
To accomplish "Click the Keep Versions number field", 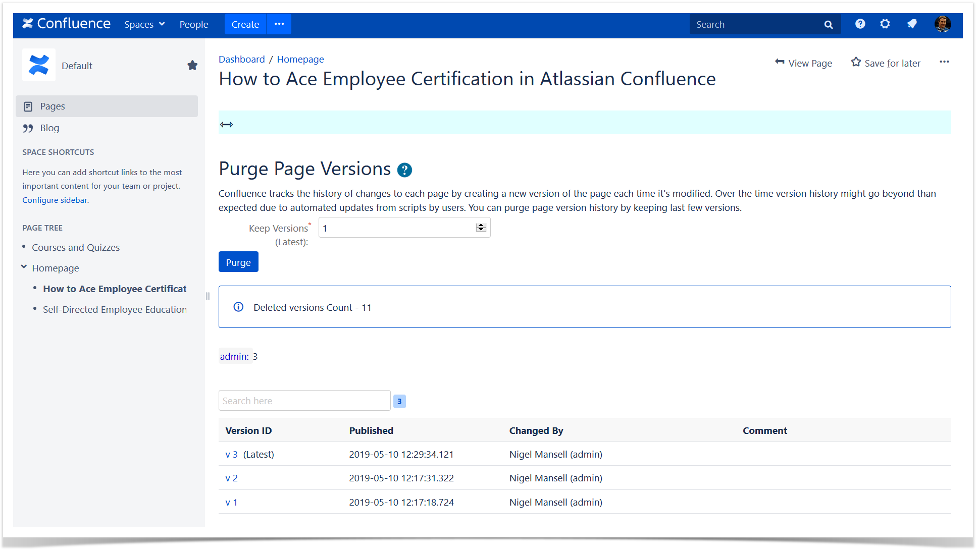I will point(404,228).
